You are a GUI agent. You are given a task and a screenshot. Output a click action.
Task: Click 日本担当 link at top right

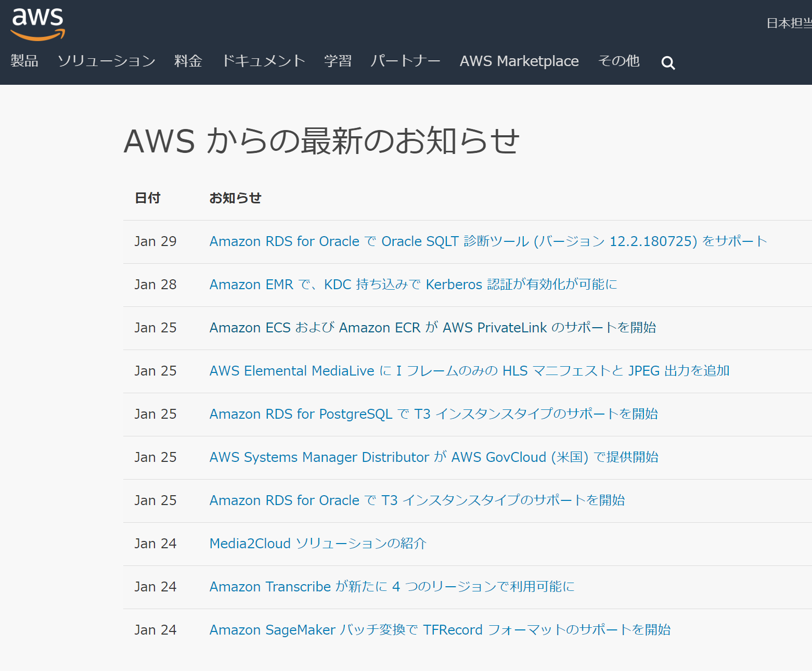(789, 23)
